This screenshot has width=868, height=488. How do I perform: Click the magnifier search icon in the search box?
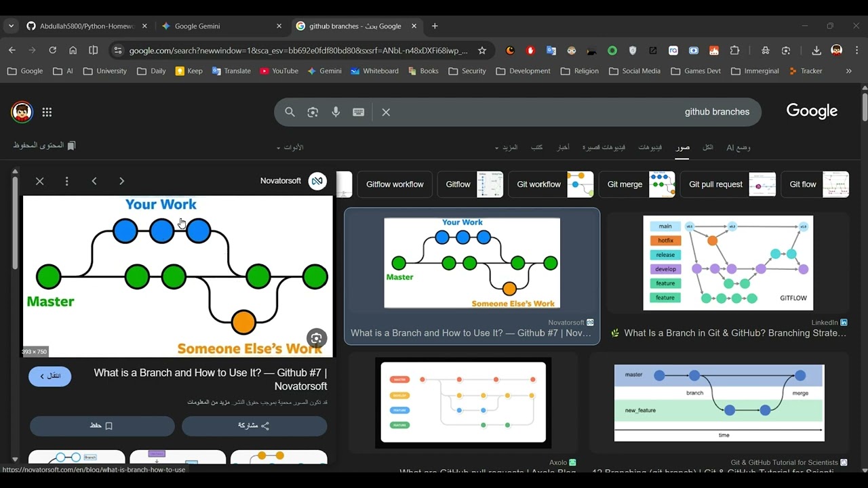(290, 112)
